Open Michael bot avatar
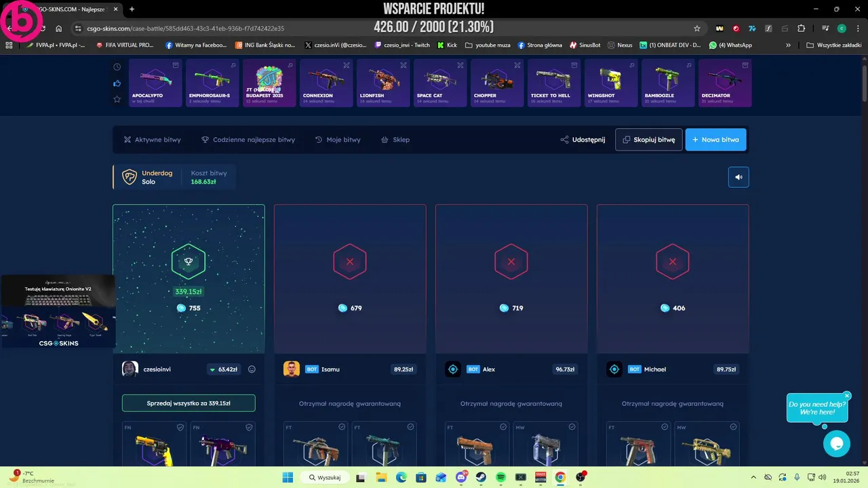Viewport: 868px width, 488px height. point(614,369)
